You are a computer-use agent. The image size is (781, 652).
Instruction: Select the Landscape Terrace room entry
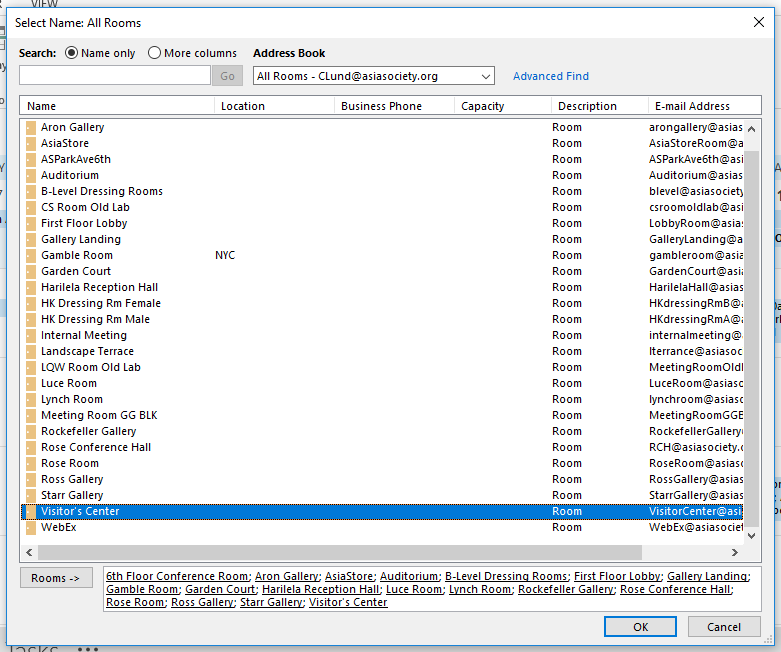(87, 351)
